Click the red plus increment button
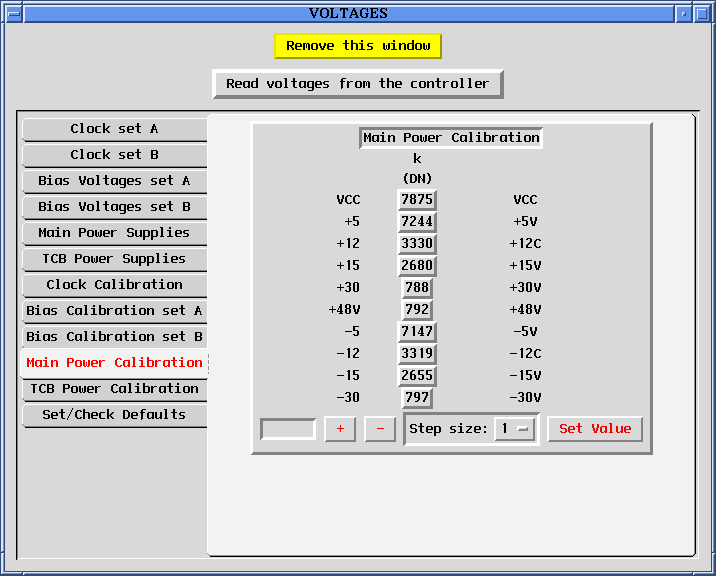Screen dimensions: 716x576 [x=340, y=429]
